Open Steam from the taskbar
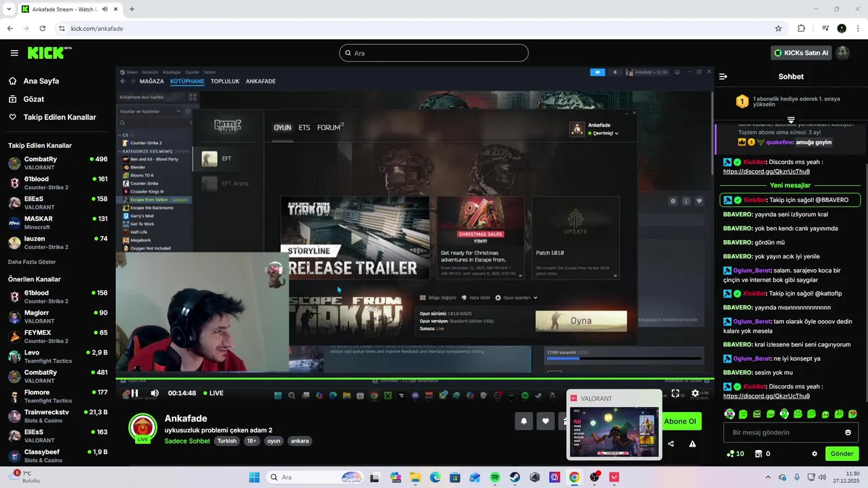Screen dimensions: 868x488 coord(515,477)
